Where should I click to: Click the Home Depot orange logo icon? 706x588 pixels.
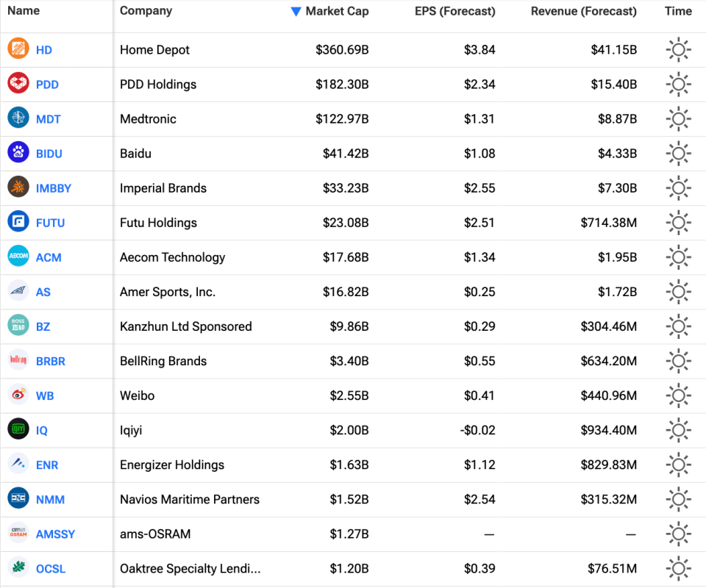(x=18, y=49)
